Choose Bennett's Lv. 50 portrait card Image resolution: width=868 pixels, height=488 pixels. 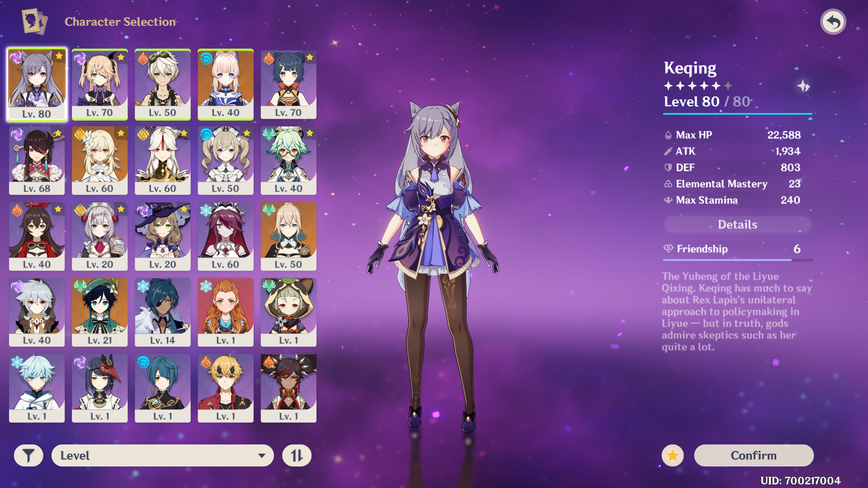pyautogui.click(x=163, y=84)
